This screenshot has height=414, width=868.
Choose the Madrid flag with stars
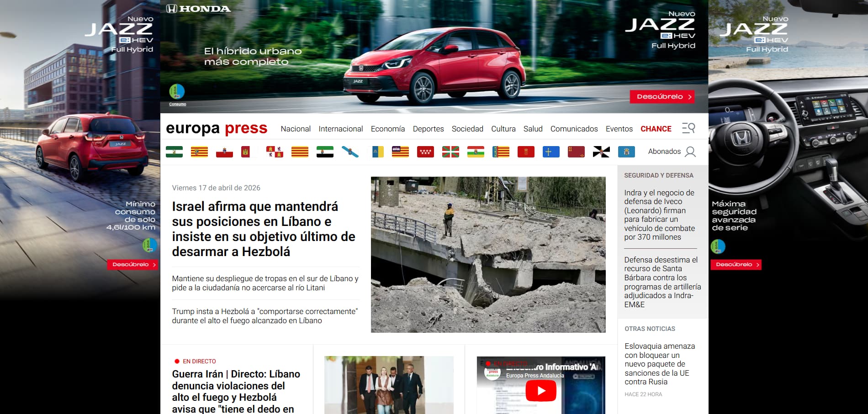tap(425, 152)
